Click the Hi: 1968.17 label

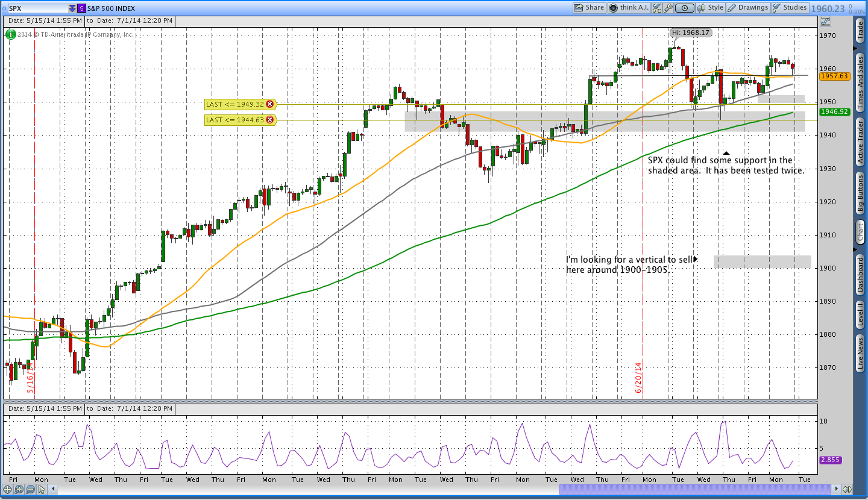point(691,33)
